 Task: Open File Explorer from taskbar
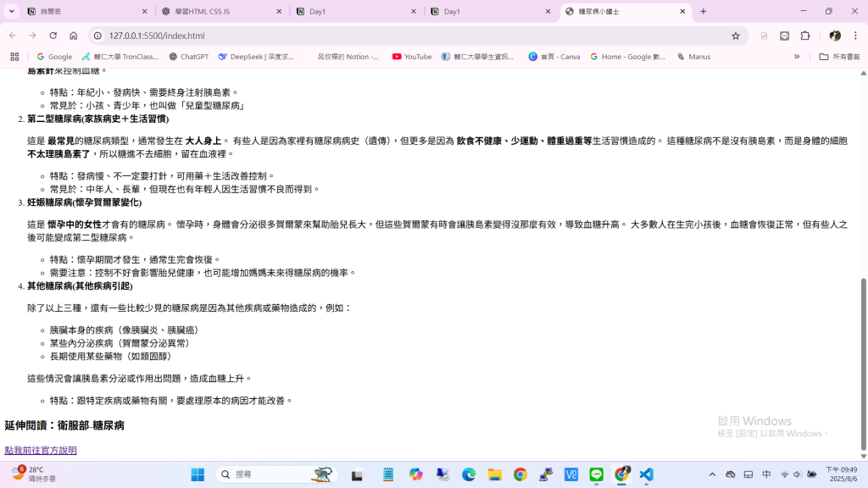[494, 474]
